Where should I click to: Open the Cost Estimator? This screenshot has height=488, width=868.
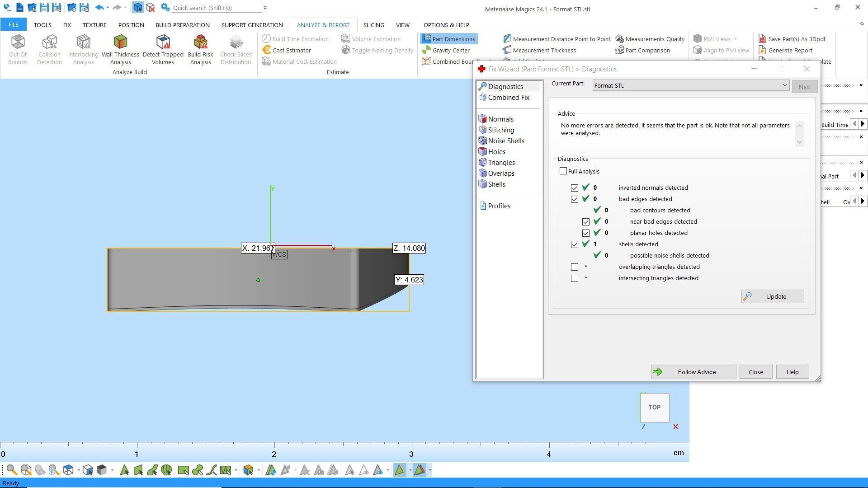tap(287, 50)
